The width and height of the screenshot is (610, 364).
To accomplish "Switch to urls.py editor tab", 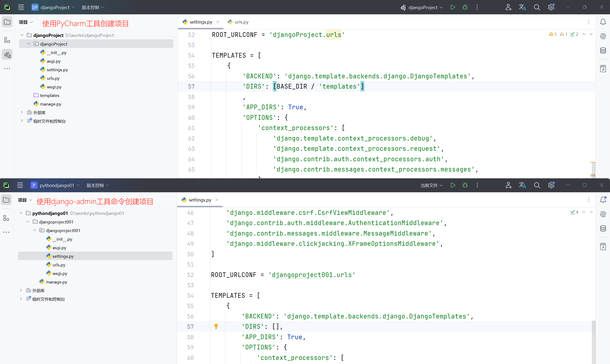I will [x=238, y=22].
